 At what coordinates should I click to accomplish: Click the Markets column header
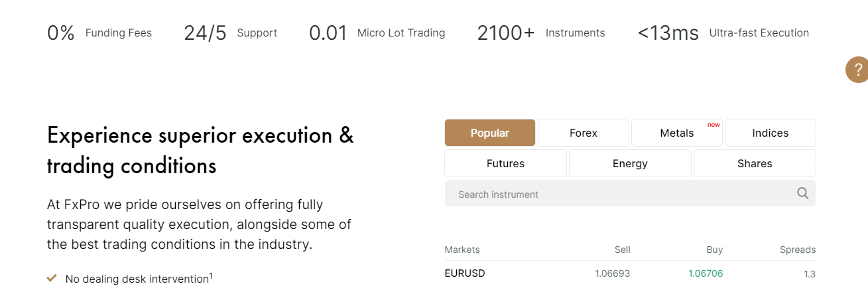click(462, 250)
